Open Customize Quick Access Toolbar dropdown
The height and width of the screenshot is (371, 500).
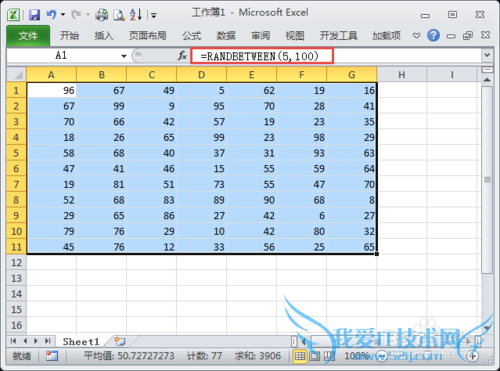pos(154,15)
